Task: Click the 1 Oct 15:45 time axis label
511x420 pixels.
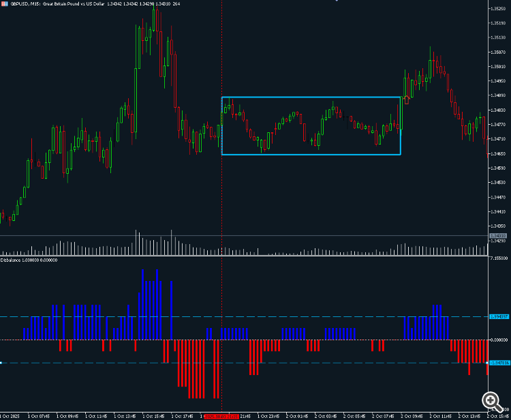Action: pyautogui.click(x=153, y=417)
